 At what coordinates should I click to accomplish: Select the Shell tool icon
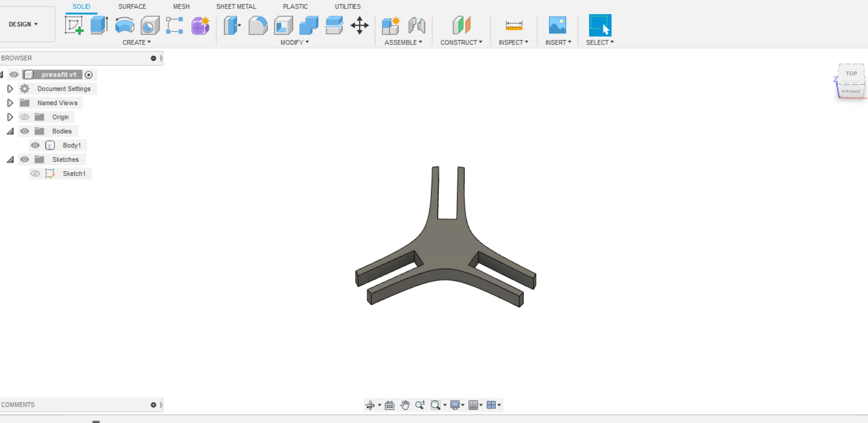(x=284, y=25)
